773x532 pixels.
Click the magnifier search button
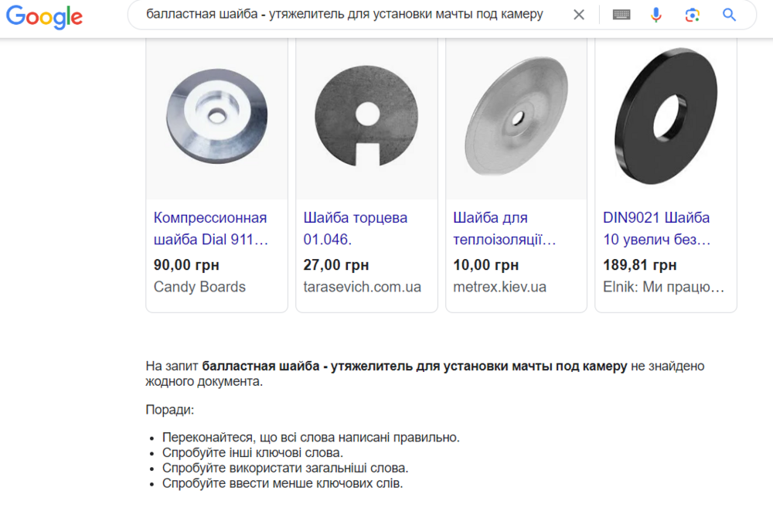729,15
